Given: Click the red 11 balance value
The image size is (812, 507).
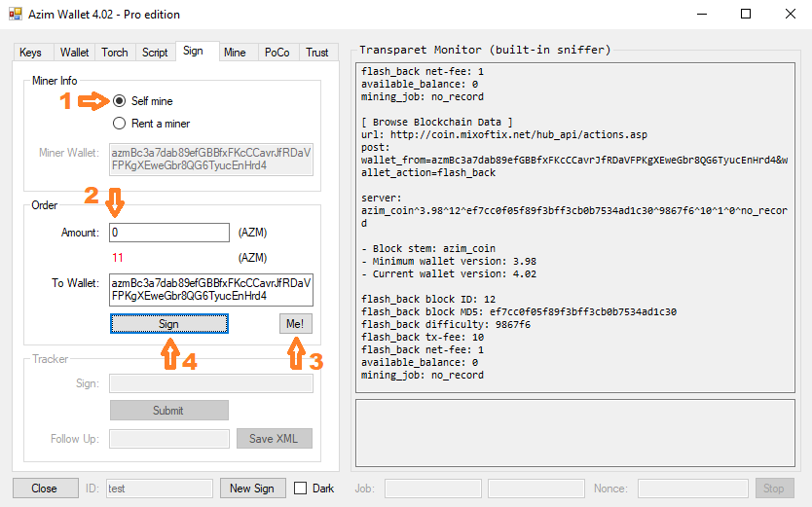Looking at the screenshot, I should point(118,258).
